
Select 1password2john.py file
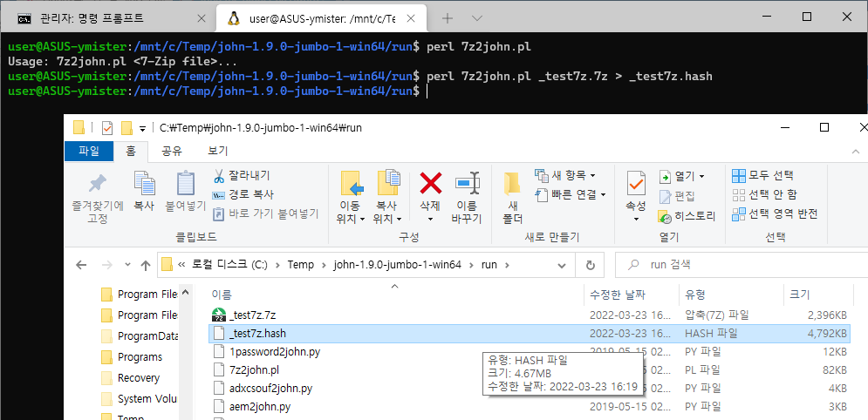275,351
